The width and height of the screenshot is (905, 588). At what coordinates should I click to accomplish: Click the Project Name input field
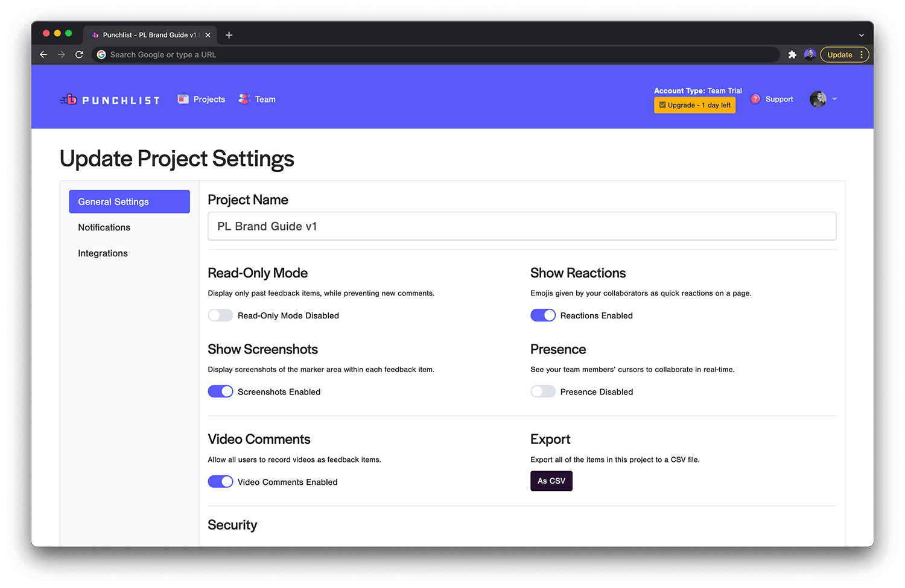point(522,226)
